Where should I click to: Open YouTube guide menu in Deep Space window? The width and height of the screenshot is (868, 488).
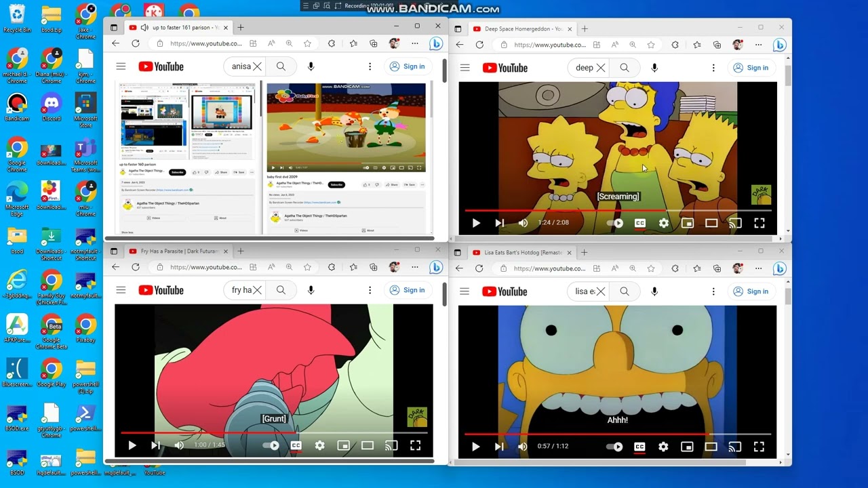pos(465,68)
